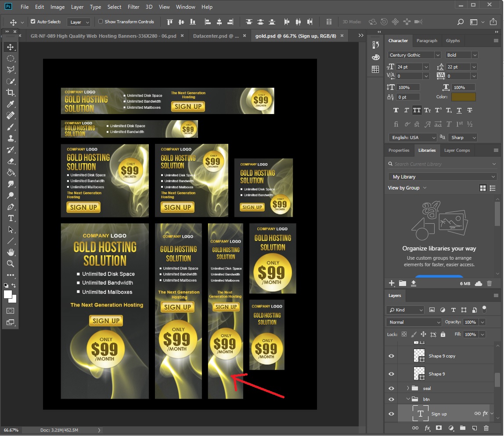The width and height of the screenshot is (504, 436).
Task: Select the Pen tool
Action: tap(11, 207)
